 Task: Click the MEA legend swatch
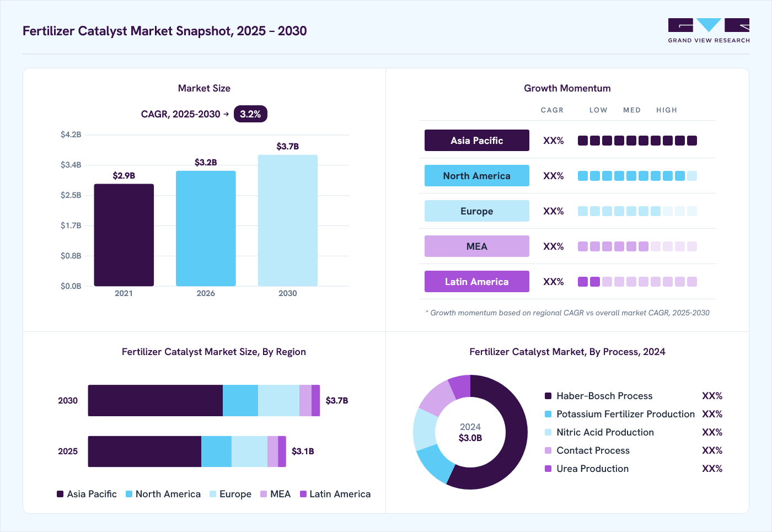(264, 494)
